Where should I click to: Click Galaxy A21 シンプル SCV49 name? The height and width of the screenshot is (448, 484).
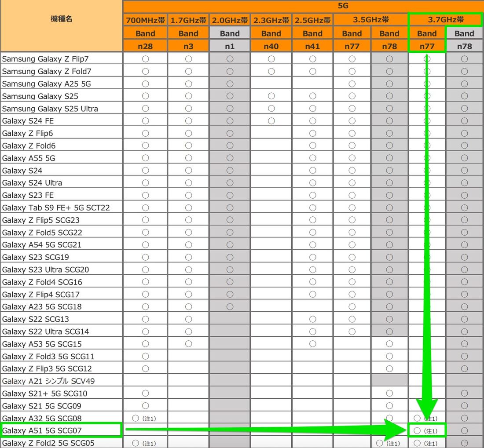48,381
